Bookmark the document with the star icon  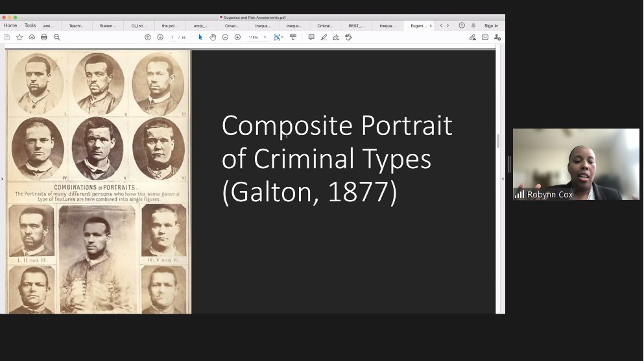pyautogui.click(x=19, y=38)
